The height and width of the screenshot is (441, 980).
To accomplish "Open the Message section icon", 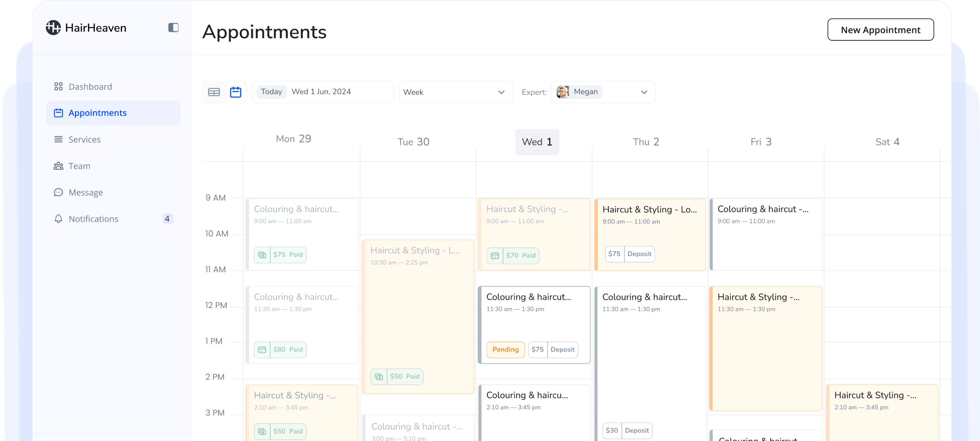I will point(58,192).
